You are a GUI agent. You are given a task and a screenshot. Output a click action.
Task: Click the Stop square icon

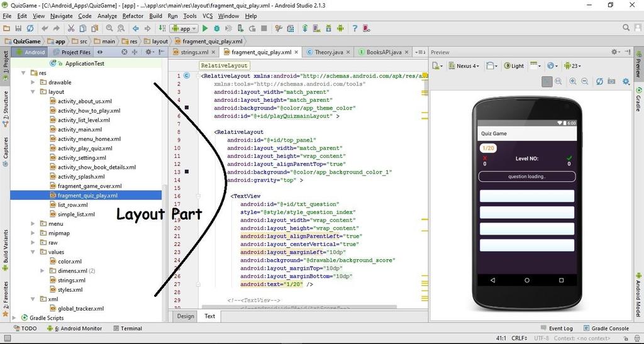coord(264,28)
